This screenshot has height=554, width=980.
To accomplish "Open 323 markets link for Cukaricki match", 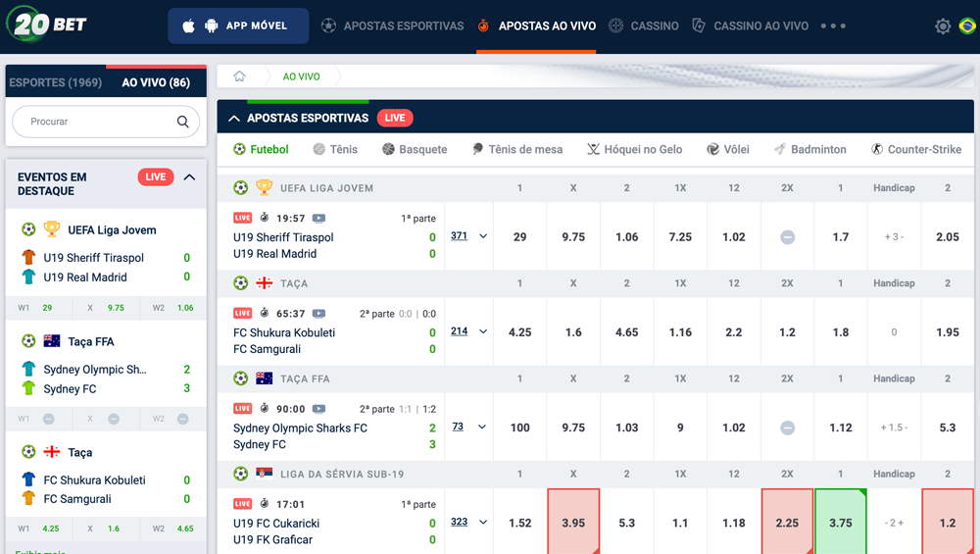I will click(460, 522).
